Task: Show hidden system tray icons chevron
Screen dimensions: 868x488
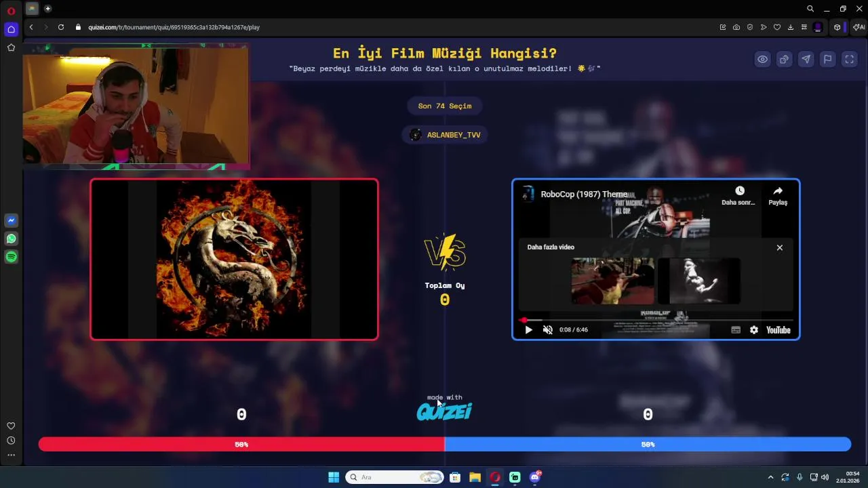Action: click(x=770, y=477)
